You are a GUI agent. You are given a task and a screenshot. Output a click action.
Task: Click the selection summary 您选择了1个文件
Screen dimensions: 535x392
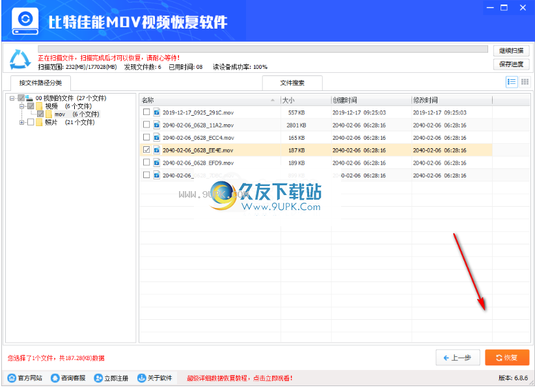coord(56,358)
